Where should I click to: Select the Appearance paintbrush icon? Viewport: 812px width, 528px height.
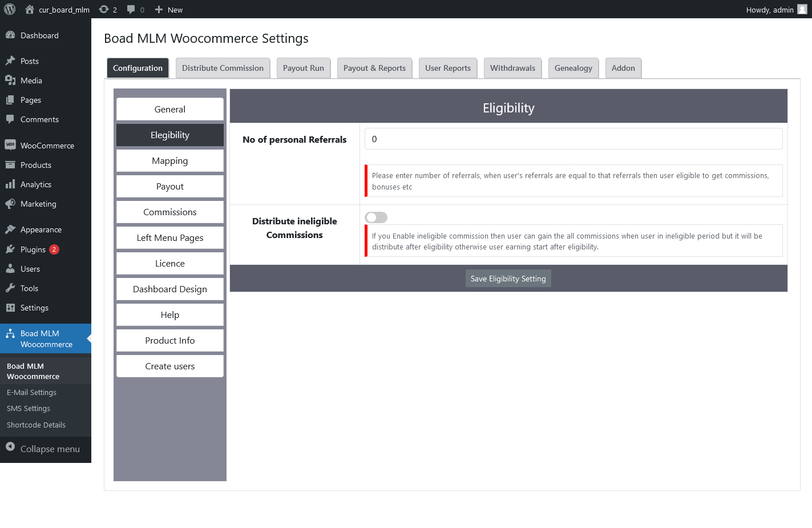point(11,229)
